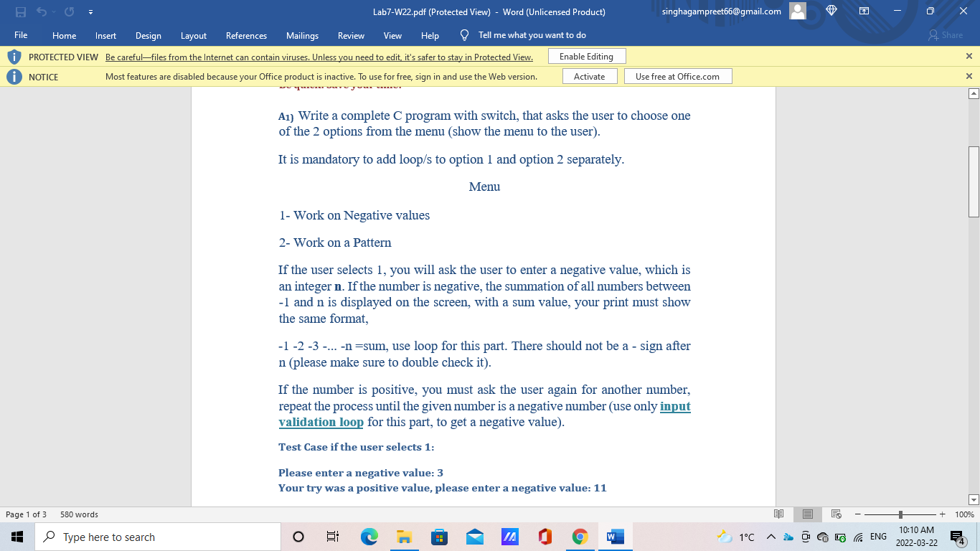Open the Ribbon Display Options icon
Screen dimensions: 980x551
864,11
